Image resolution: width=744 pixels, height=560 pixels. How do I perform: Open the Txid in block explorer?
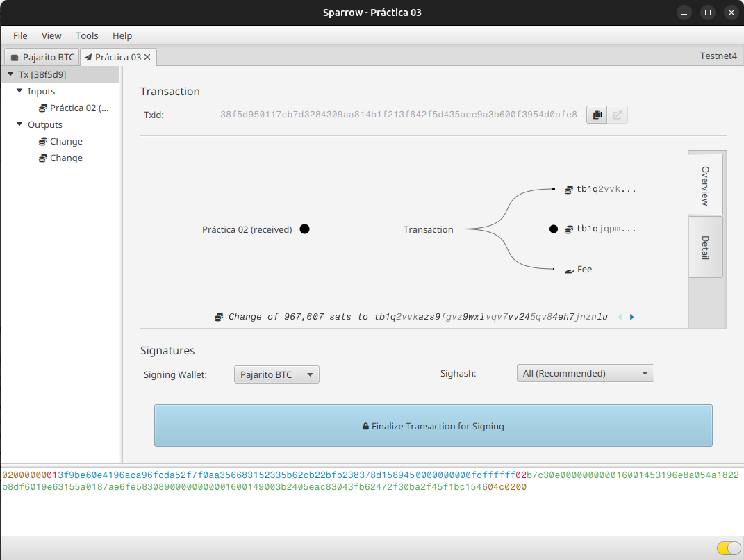pos(618,115)
